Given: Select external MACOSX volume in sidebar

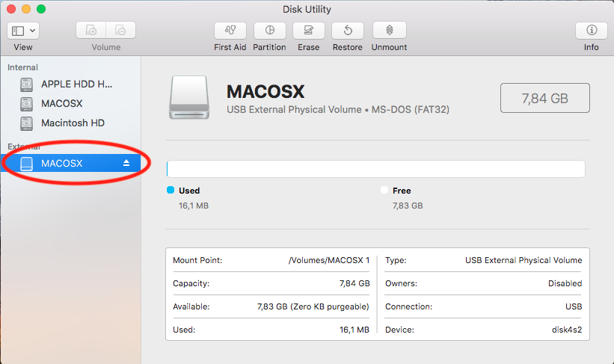Looking at the screenshot, I should tap(61, 164).
